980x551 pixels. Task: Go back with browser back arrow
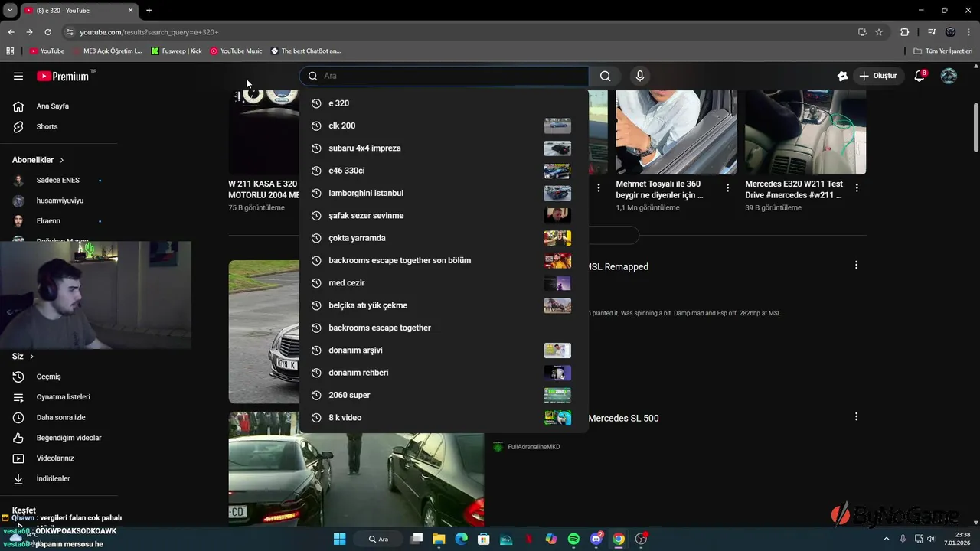[11, 32]
